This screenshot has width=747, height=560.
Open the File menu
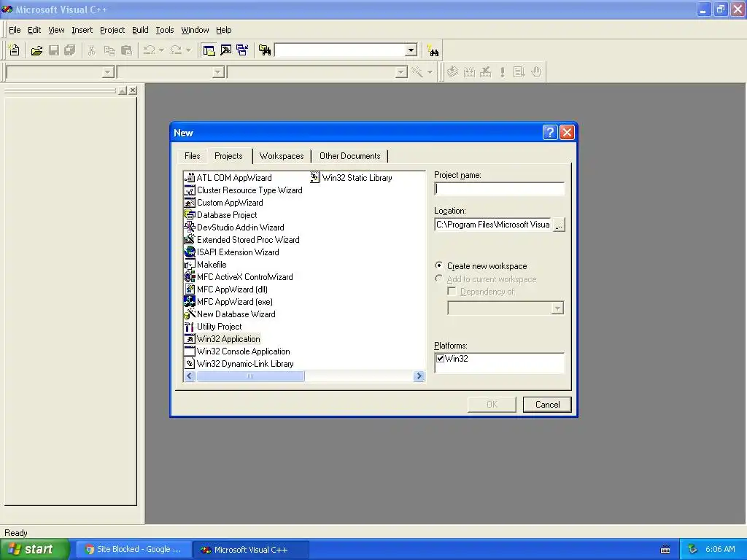click(x=15, y=29)
